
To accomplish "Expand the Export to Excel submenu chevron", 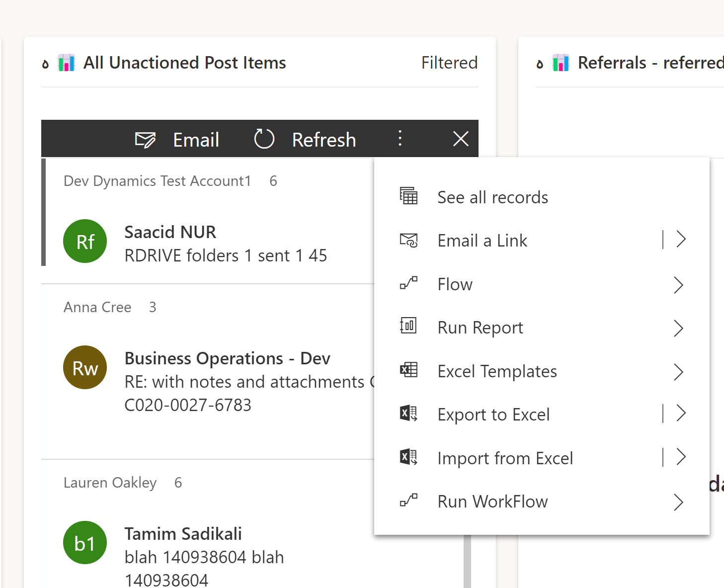I will click(x=681, y=413).
